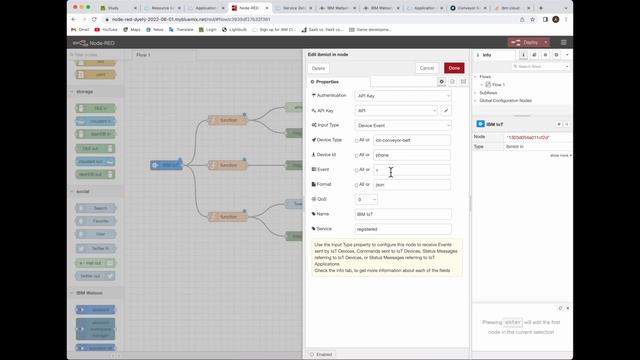Tick the All checkbox for Device Type
This screenshot has width=640, height=360.
coord(356,140)
